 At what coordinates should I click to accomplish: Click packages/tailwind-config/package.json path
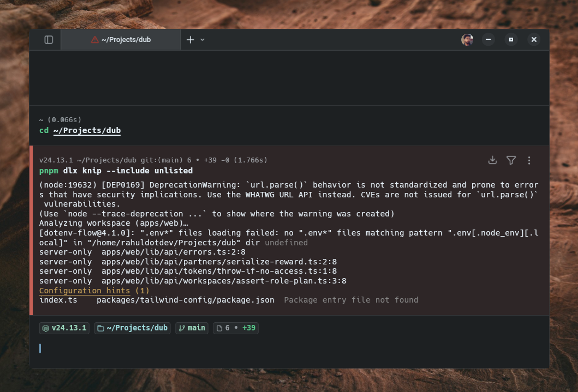click(x=186, y=300)
